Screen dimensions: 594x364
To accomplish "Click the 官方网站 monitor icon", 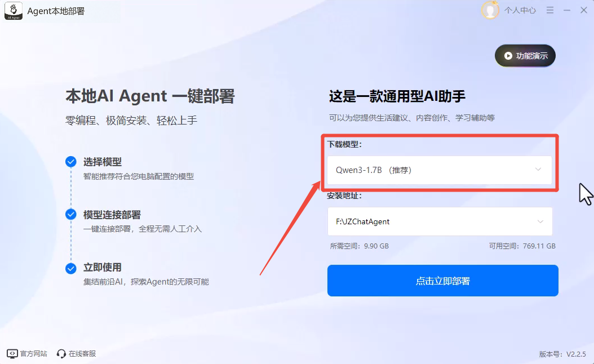I will (12, 354).
